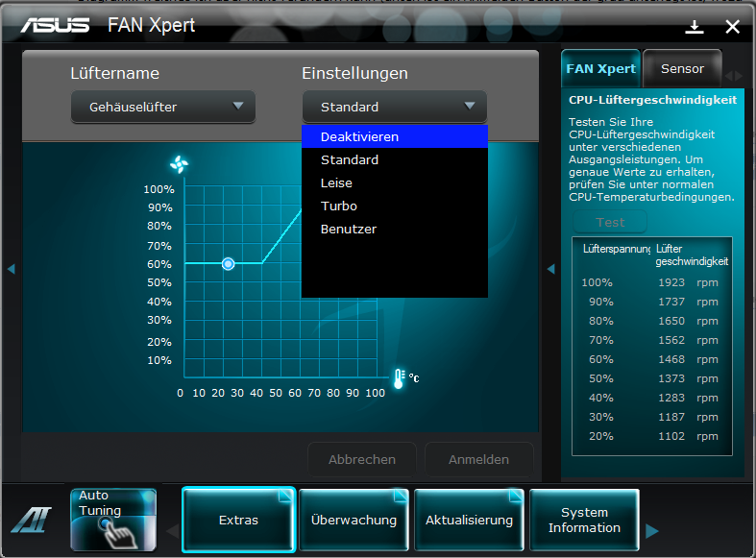
Task: Click the 1562 rpm value row
Action: pos(650,340)
